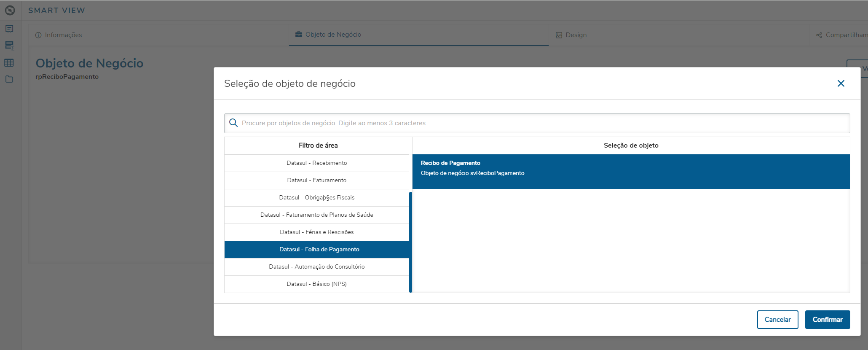This screenshot has width=868, height=350.
Task: Click the magnifier search icon in dialog
Action: 233,123
